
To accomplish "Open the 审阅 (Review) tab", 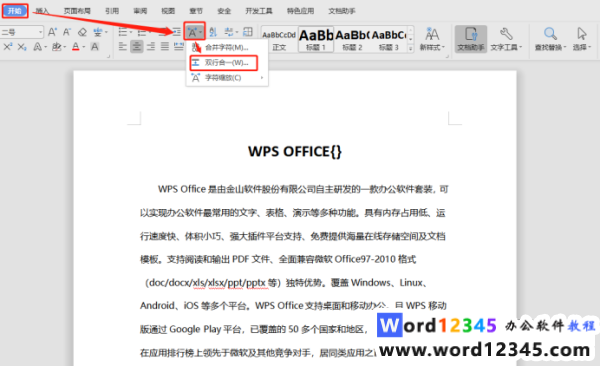I will point(140,11).
